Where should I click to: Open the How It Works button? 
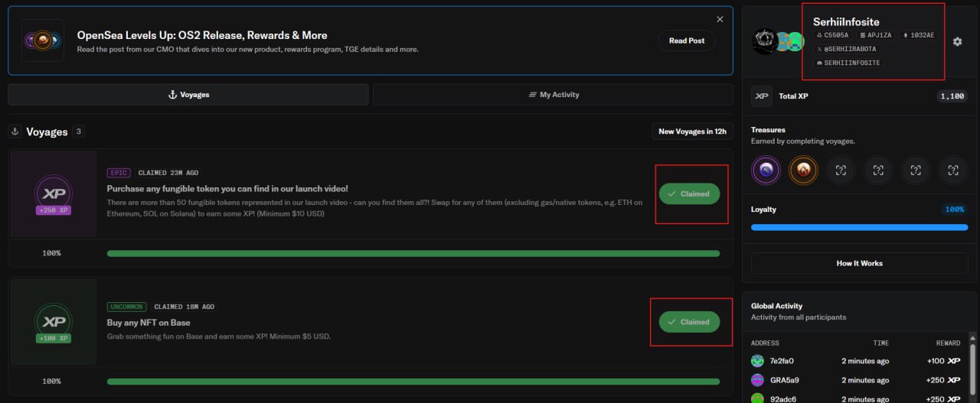pos(859,263)
